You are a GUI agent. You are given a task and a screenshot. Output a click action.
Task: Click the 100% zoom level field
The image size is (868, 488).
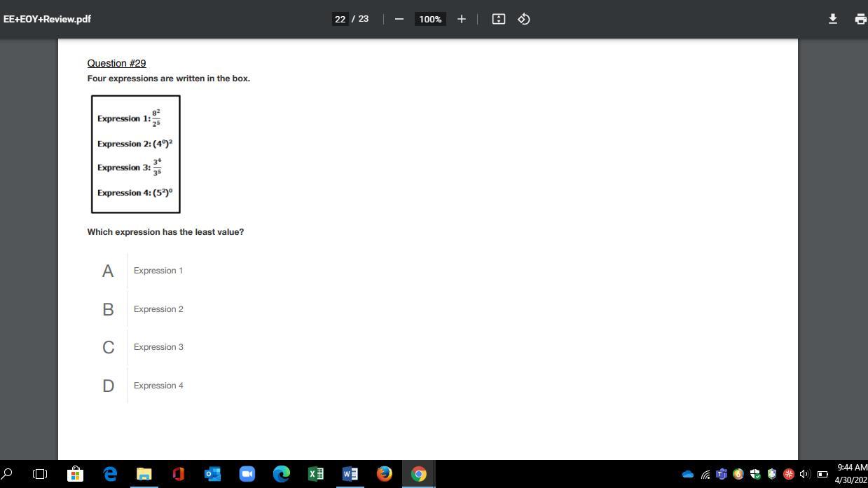coord(430,19)
